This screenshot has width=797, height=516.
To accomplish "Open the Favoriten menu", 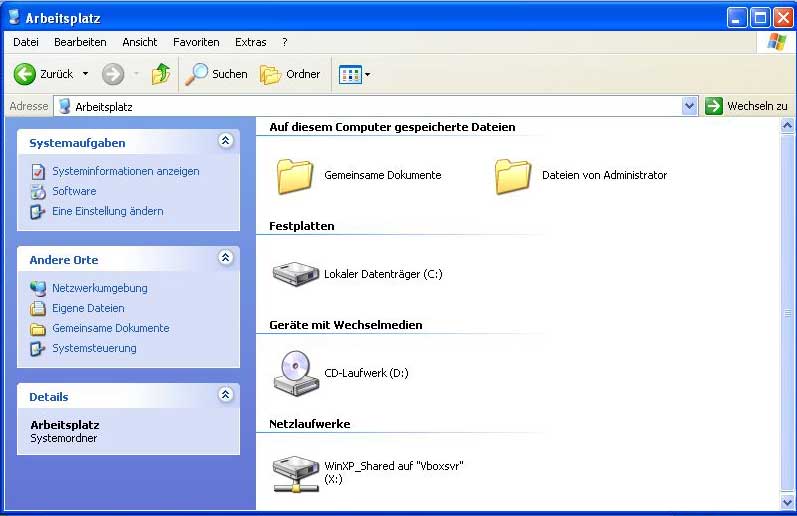I will [196, 42].
